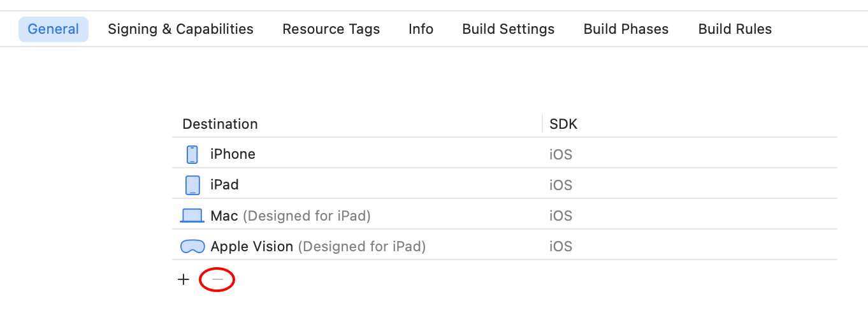Show the Build Rules tab
868x315 pixels.
(x=735, y=29)
